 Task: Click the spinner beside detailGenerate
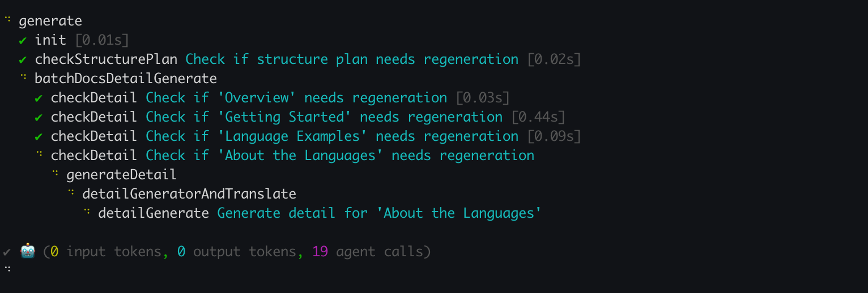click(x=87, y=212)
